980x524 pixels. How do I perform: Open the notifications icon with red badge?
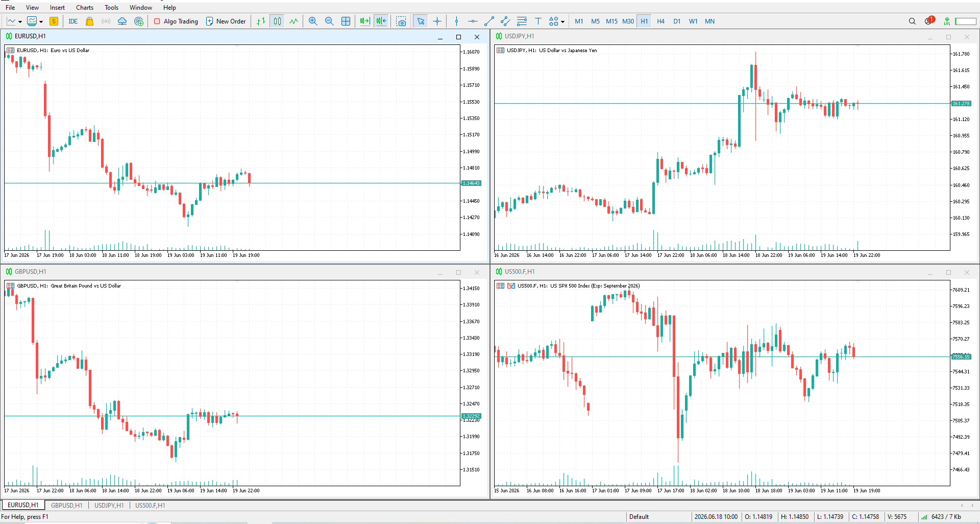click(x=929, y=20)
